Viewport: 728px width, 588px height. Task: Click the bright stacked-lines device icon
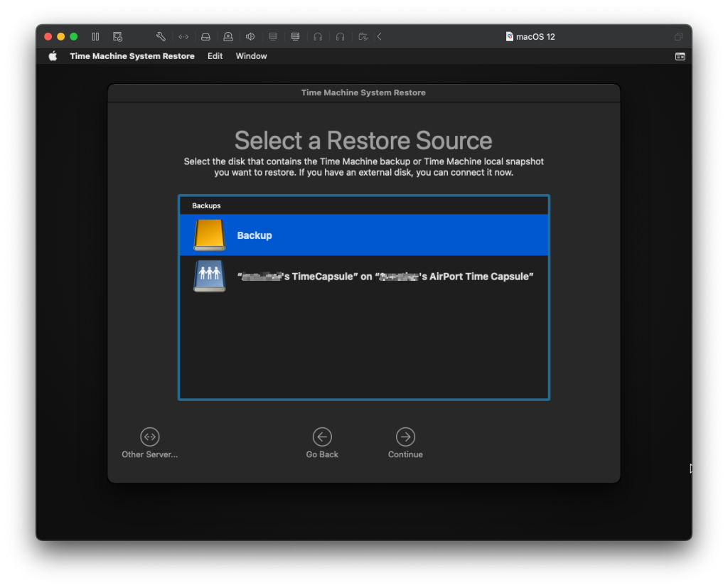295,37
